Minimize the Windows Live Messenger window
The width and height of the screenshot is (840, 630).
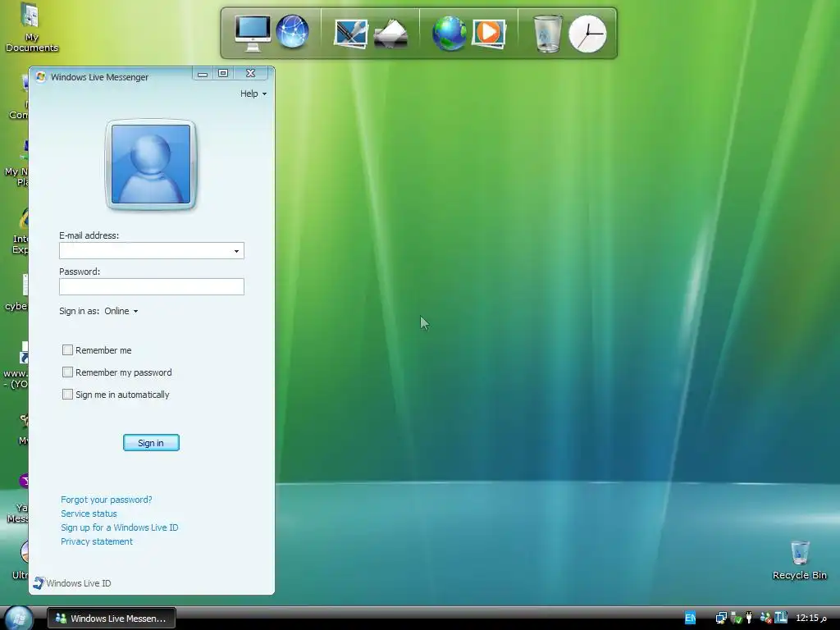[203, 73]
